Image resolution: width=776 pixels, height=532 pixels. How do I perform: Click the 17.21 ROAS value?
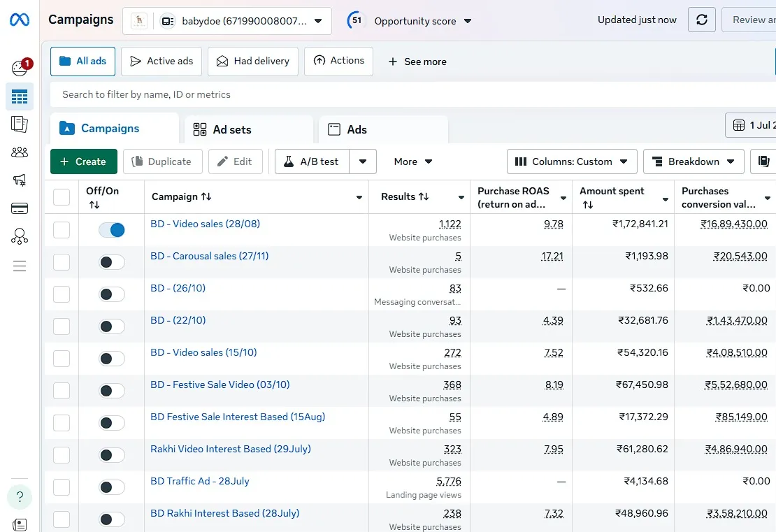552,257
